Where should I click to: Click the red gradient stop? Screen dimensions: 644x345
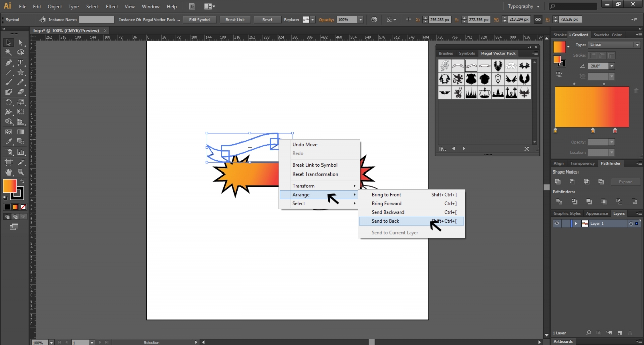click(x=615, y=131)
